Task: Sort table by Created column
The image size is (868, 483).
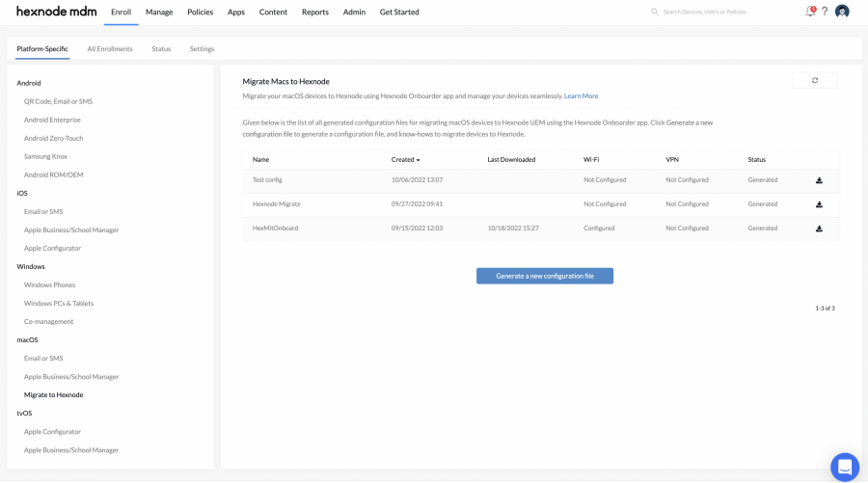Action: point(405,159)
